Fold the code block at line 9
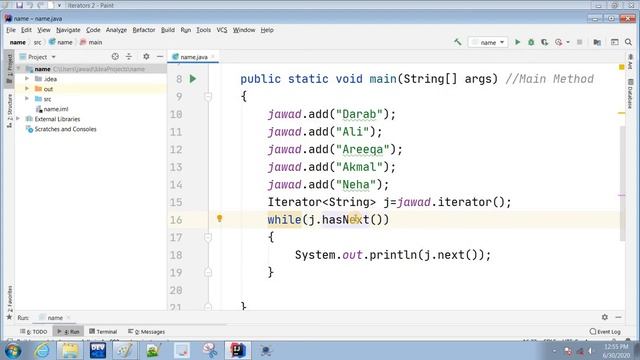Image resolution: width=640 pixels, height=360 pixels. [208, 96]
